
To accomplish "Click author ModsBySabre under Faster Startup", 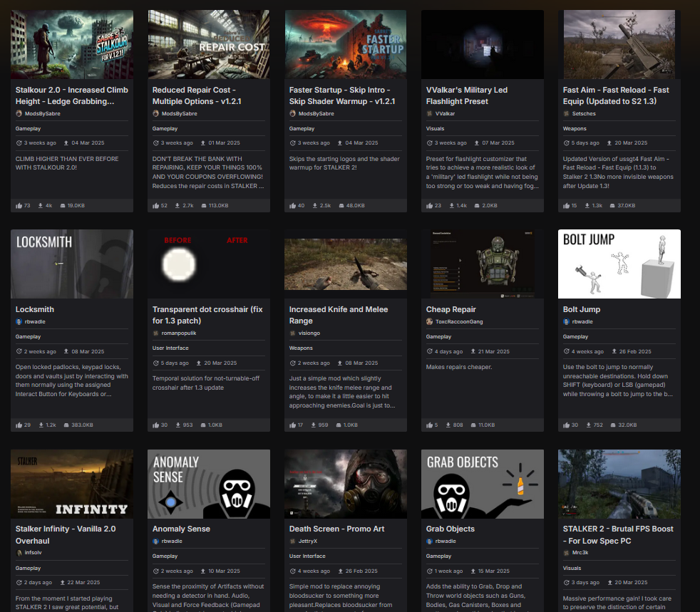I will pyautogui.click(x=316, y=113).
